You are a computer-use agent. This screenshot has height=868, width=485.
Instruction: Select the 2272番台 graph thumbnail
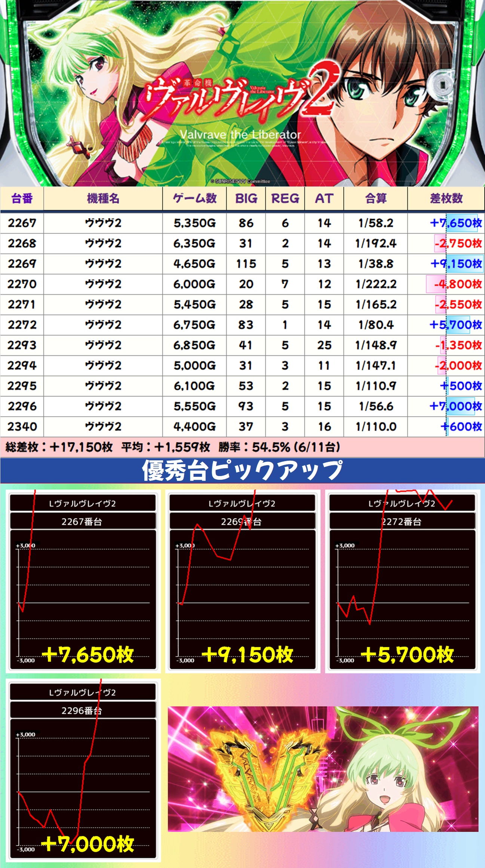(x=402, y=581)
